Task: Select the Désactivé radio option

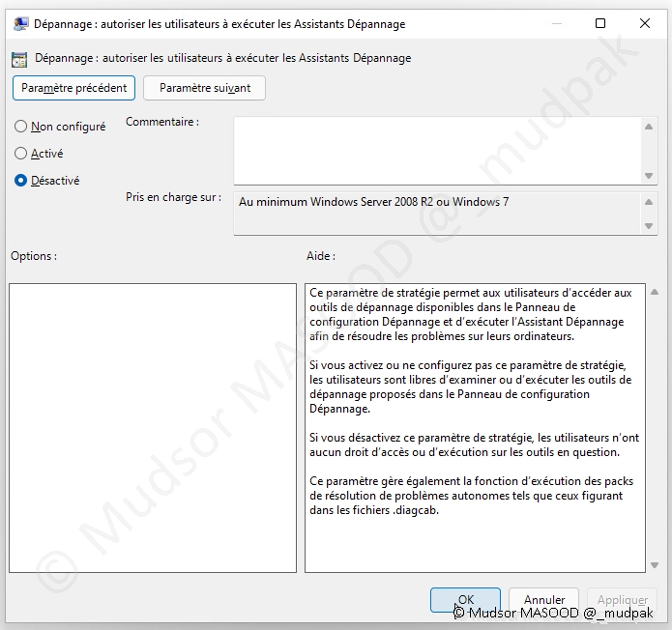Action: click(21, 181)
